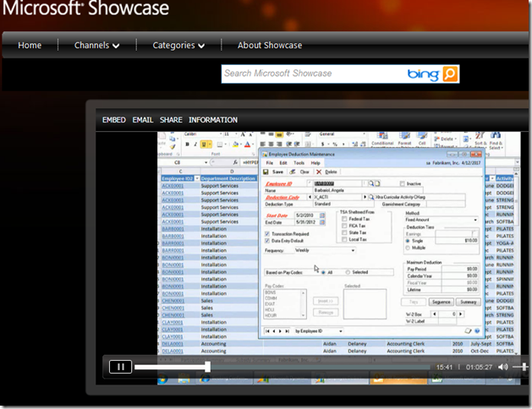
Task: Click the red X Delete icon
Action: click(319, 172)
